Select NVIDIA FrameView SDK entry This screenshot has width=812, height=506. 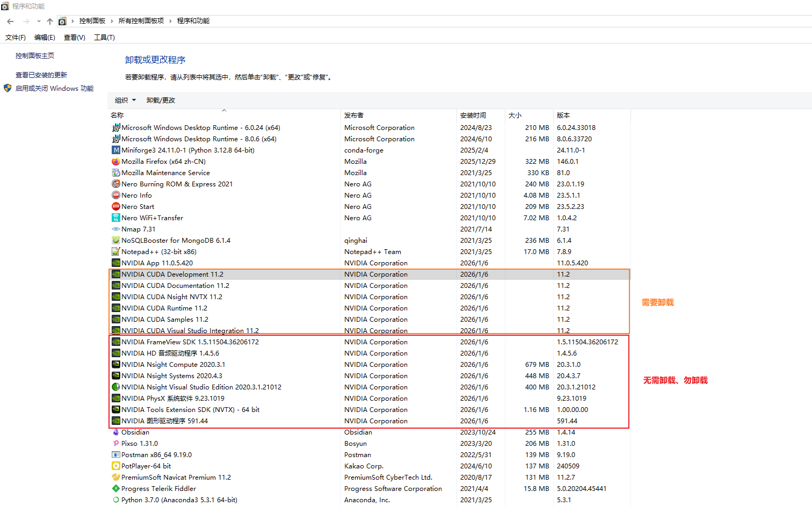click(369, 342)
